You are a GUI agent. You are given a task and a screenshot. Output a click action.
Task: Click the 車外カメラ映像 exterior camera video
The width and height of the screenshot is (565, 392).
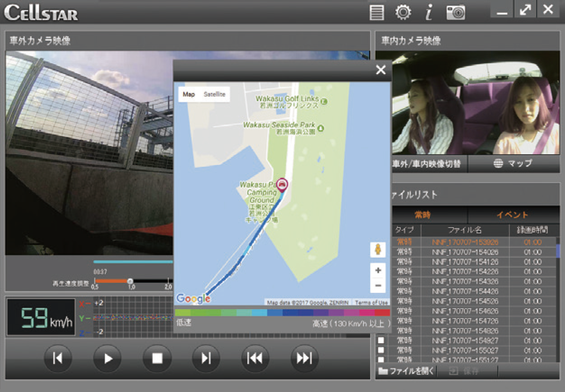(x=89, y=153)
